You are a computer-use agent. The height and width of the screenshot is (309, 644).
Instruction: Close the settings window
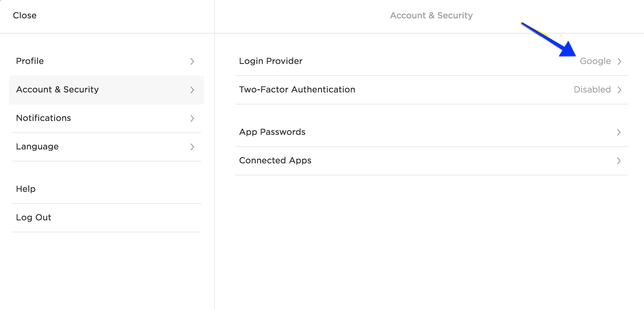(25, 15)
